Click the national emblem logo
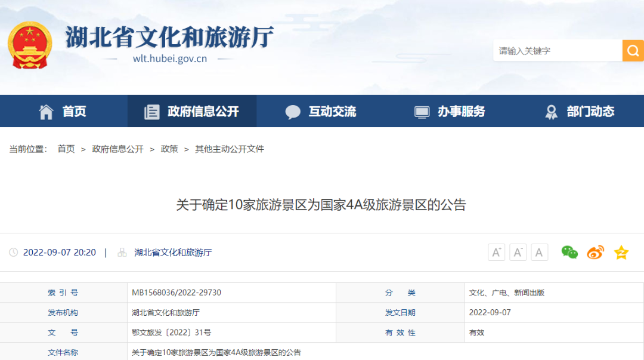Viewport: 644px width, 360px height. pos(30,45)
